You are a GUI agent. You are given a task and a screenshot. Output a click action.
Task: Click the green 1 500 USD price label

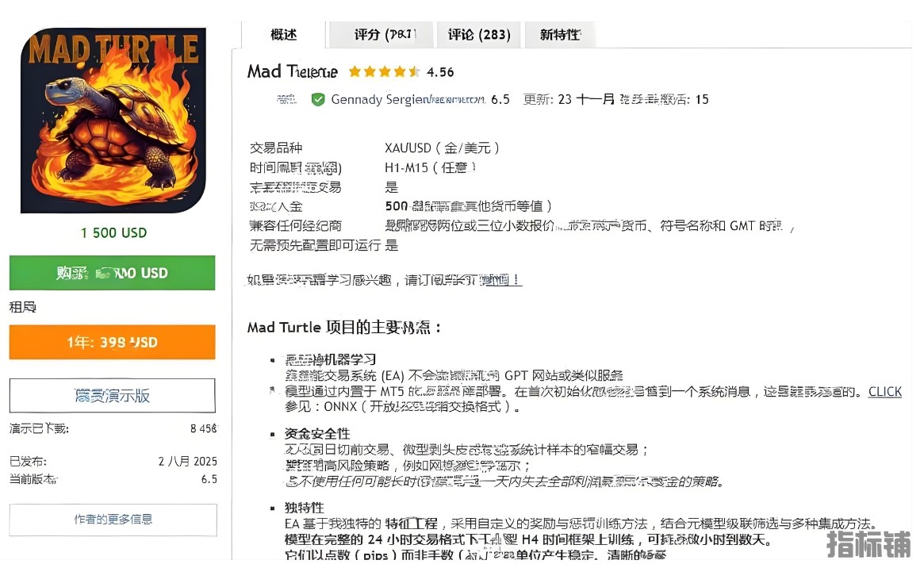click(x=113, y=232)
